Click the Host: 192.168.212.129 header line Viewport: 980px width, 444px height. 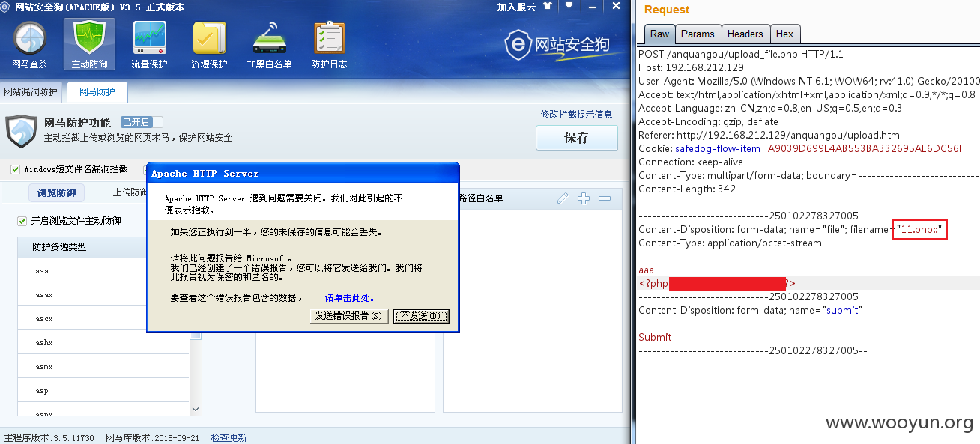[691, 68]
